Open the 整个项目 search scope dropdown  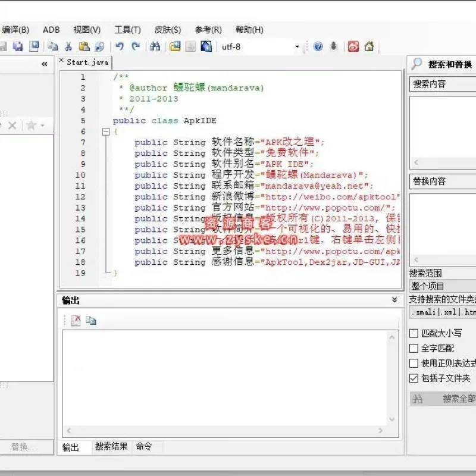click(443, 286)
